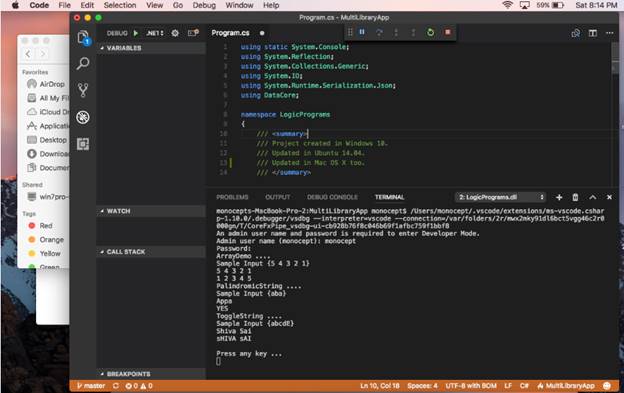Stop the debug session
The height and width of the screenshot is (393, 624).
(x=448, y=32)
